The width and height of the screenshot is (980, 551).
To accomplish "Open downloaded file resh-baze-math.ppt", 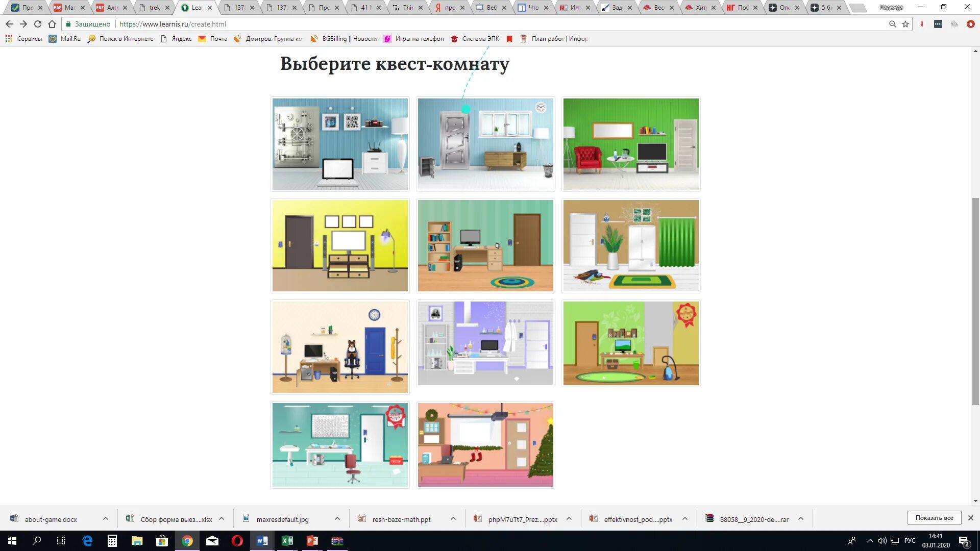I will pos(401,519).
